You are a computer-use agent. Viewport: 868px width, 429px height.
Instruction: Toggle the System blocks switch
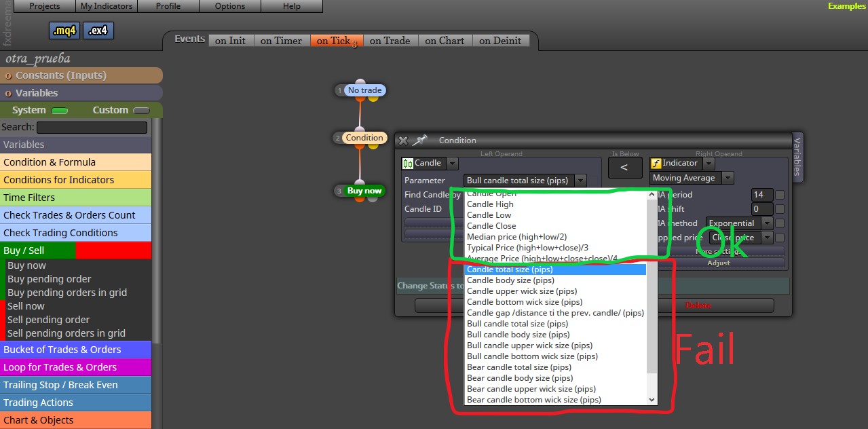point(60,111)
